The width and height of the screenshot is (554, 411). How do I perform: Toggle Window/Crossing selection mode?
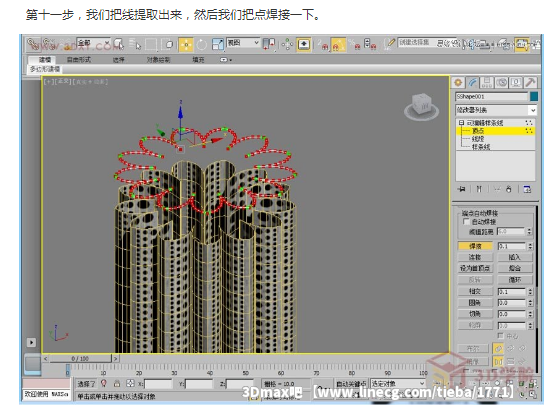tap(169, 45)
